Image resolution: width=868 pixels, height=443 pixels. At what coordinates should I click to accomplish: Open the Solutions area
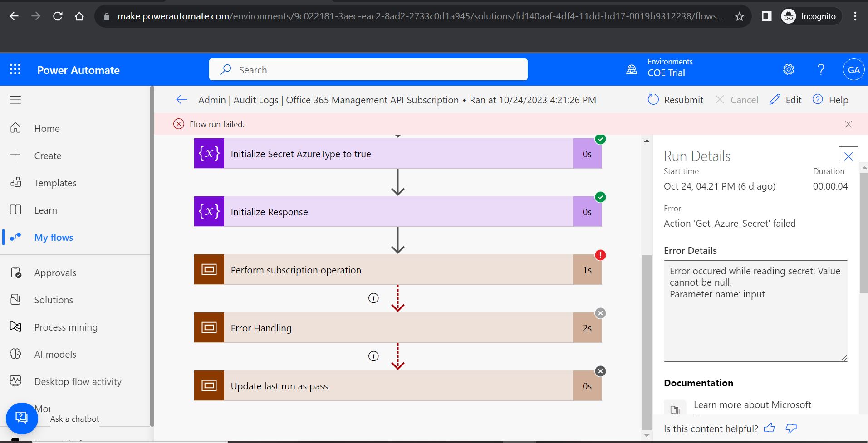click(54, 300)
